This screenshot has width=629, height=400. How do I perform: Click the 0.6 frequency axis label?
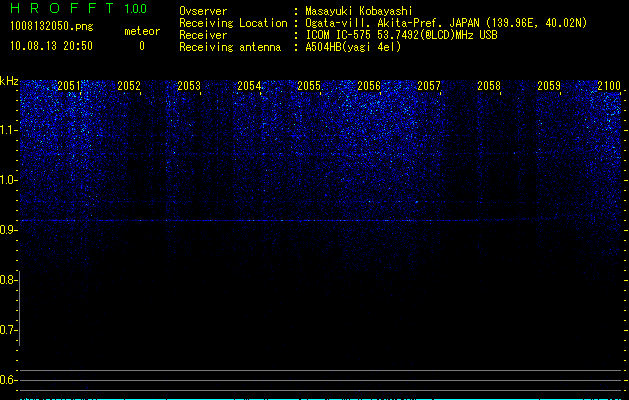[x=7, y=380]
